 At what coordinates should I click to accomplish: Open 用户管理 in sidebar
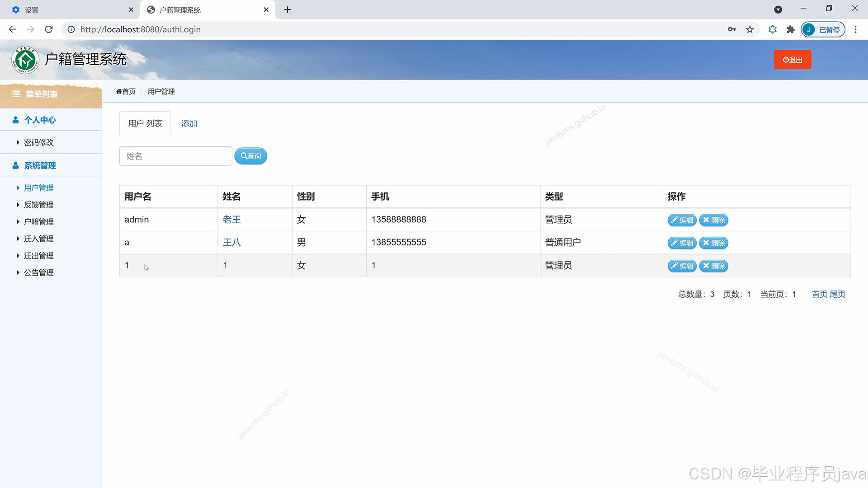pyautogui.click(x=38, y=188)
